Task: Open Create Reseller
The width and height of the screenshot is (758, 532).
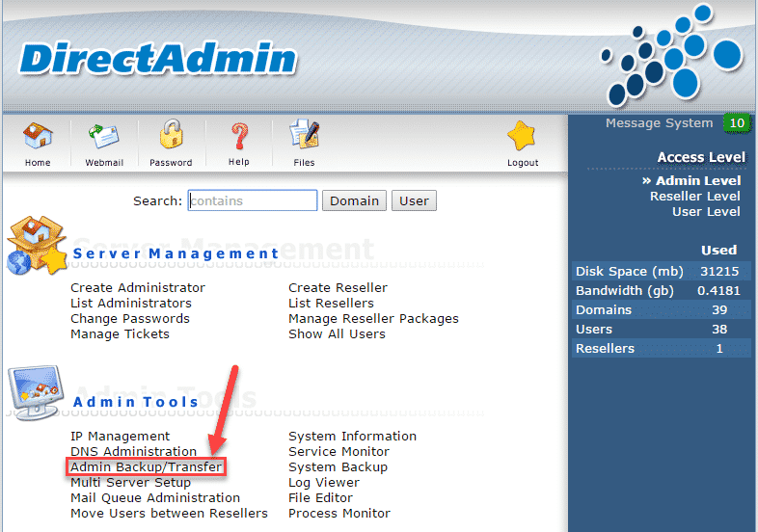Action: (x=338, y=287)
